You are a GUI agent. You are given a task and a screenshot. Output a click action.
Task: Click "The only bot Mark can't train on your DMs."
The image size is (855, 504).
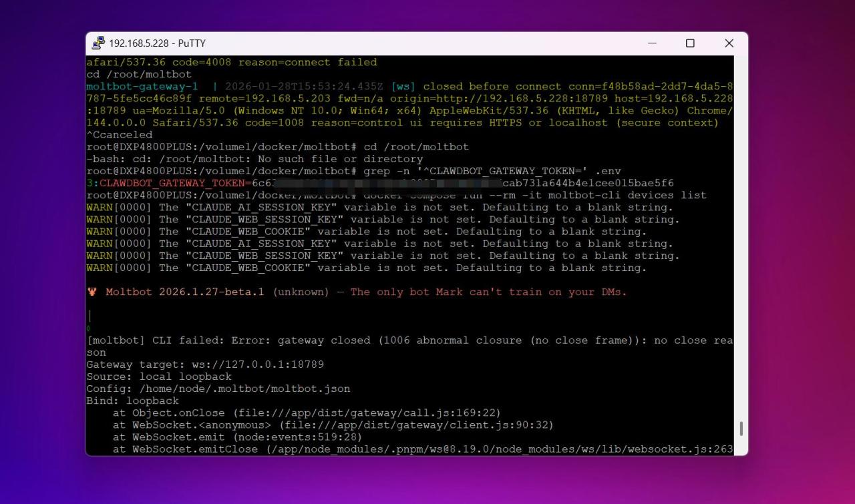pyautogui.click(x=489, y=292)
